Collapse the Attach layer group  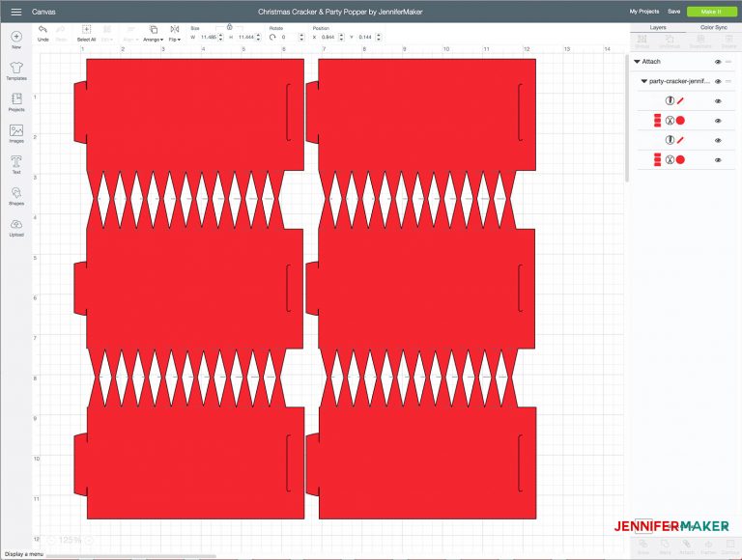click(637, 62)
